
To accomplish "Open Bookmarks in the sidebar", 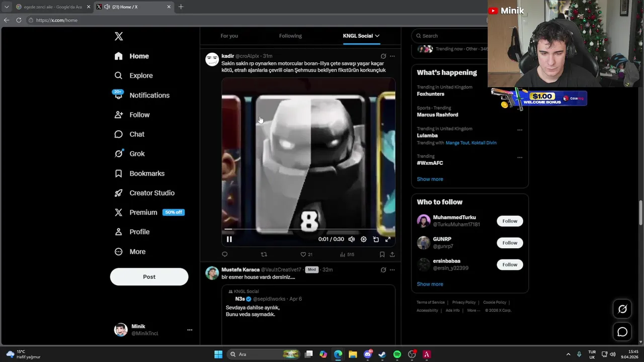I will click(x=139, y=173).
